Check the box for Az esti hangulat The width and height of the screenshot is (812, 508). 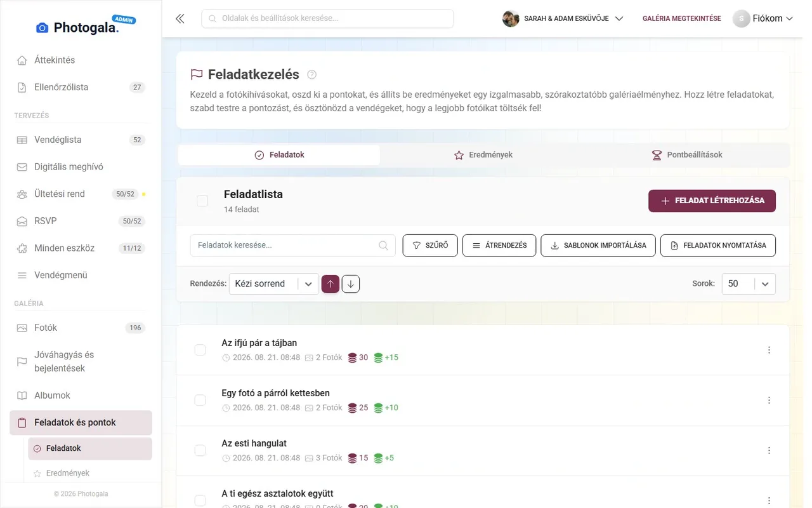point(200,450)
